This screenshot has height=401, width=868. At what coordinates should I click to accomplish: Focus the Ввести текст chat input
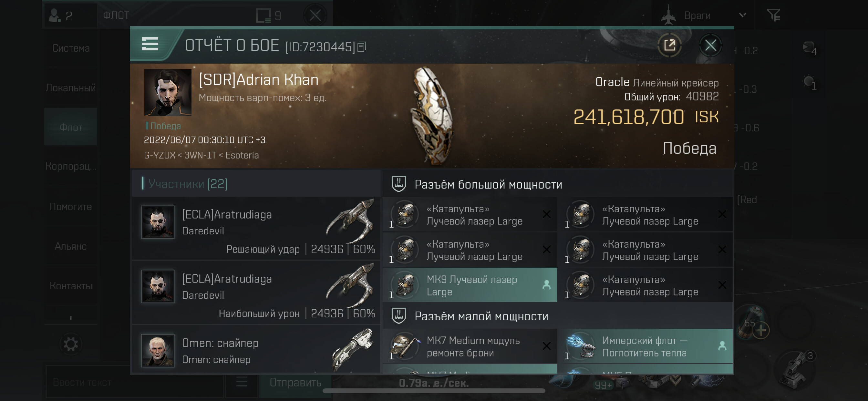point(135,382)
